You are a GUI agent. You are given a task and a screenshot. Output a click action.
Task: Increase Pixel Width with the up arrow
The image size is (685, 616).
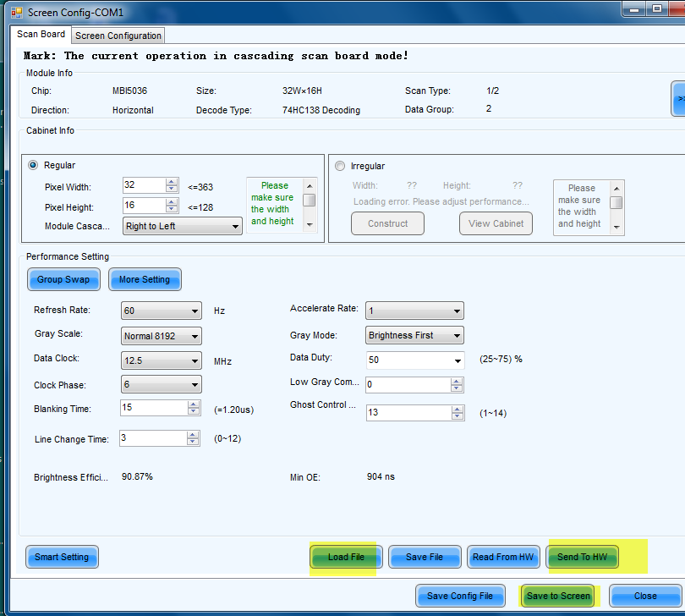(x=172, y=182)
